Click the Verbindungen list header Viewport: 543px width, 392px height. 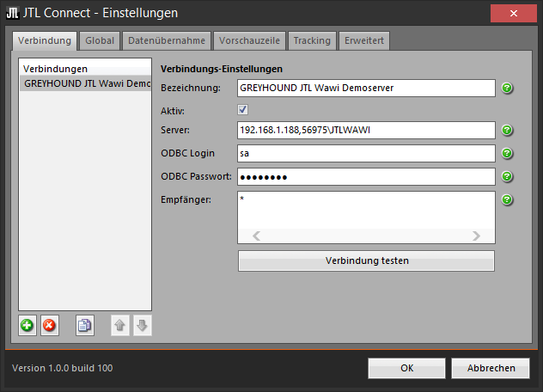tap(86, 69)
